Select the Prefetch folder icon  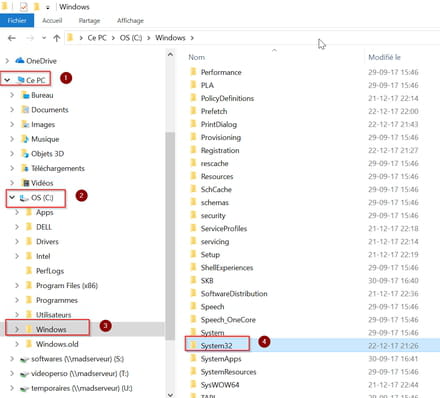(x=193, y=111)
